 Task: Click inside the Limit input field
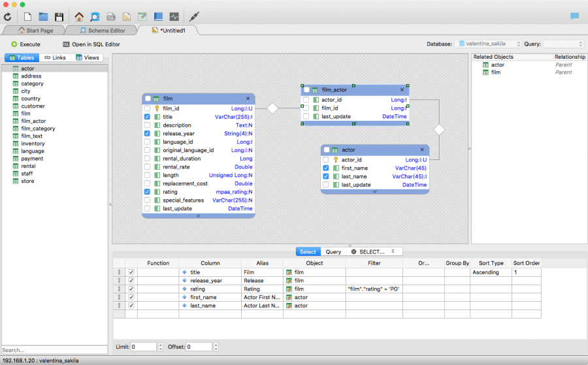click(x=143, y=347)
